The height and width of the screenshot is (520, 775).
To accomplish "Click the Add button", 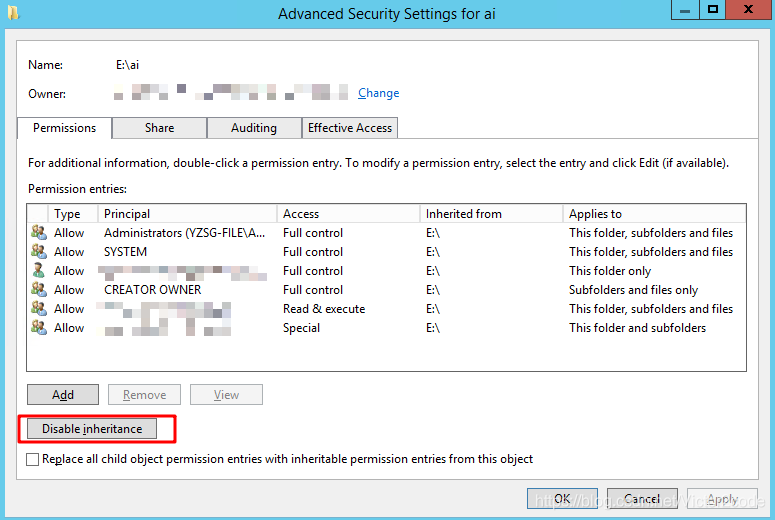I will pyautogui.click(x=63, y=394).
